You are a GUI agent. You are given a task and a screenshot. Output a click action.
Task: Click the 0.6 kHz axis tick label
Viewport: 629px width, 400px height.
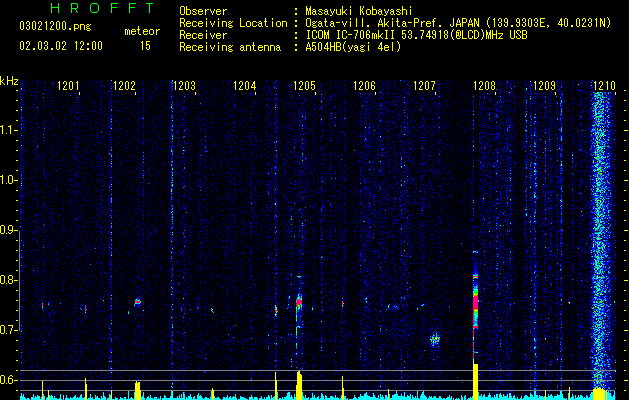(8, 380)
